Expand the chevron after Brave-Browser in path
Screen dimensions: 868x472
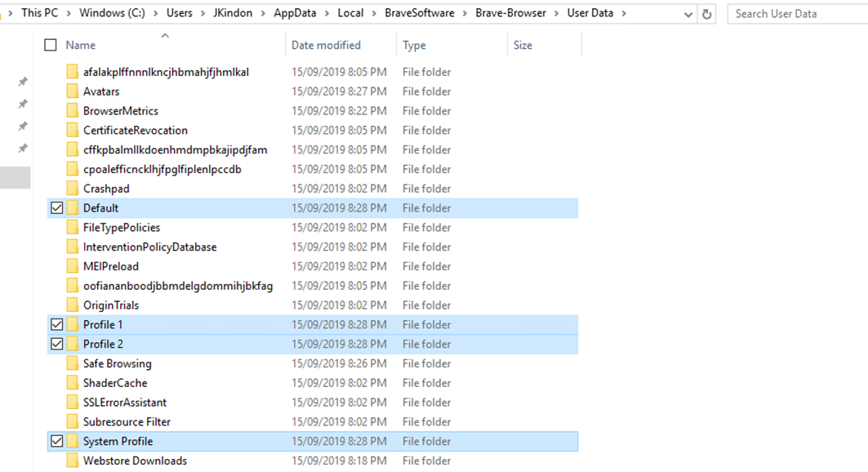click(557, 13)
